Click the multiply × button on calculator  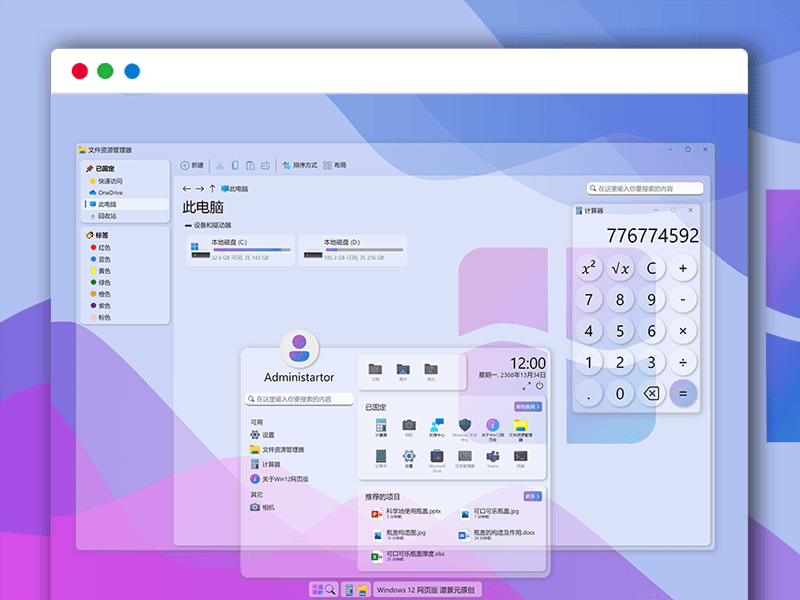[x=683, y=331]
